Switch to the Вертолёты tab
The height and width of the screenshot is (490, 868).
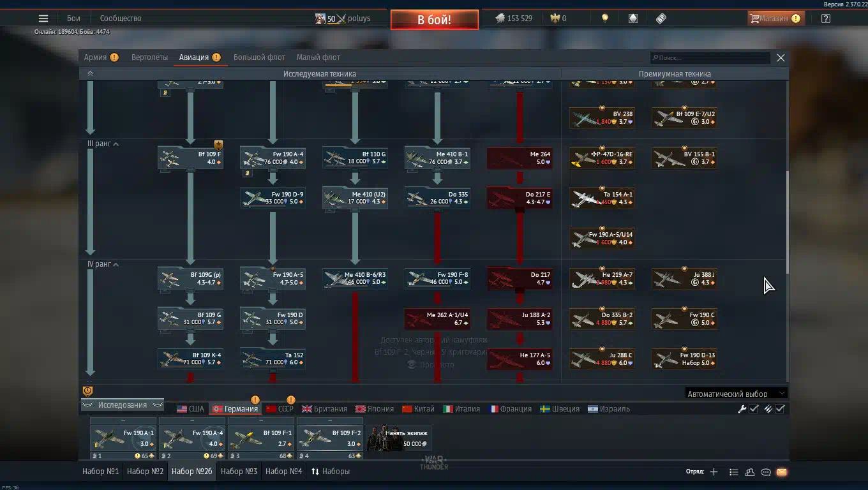coord(149,57)
